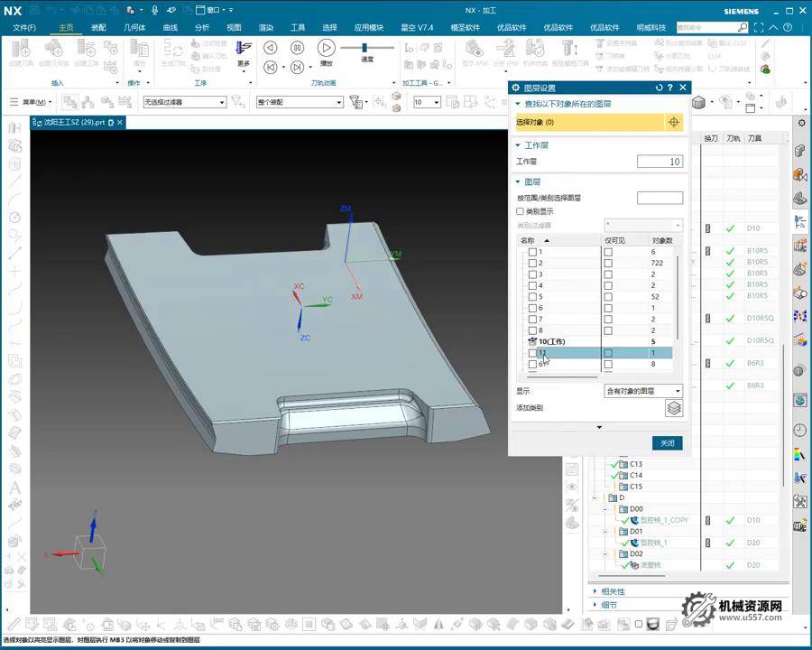This screenshot has height=650, width=812.
Task: Open the 菜单(M) menu button
Action: (x=35, y=102)
